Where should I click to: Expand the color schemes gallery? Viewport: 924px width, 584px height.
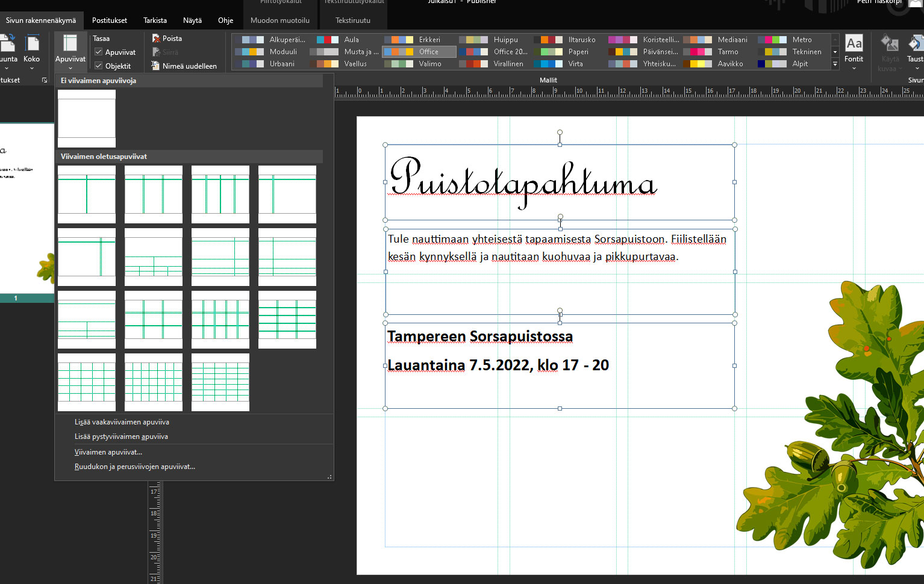[835, 64]
